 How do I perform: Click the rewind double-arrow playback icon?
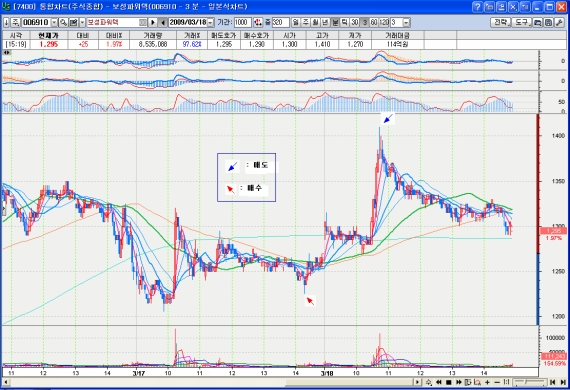(x=439, y=382)
